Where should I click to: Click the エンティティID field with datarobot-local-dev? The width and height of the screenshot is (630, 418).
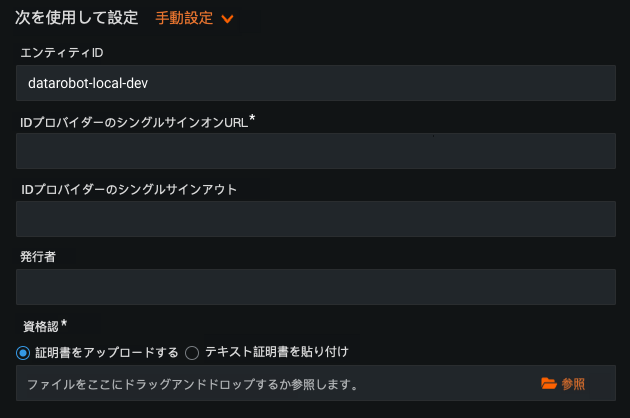coord(315,83)
